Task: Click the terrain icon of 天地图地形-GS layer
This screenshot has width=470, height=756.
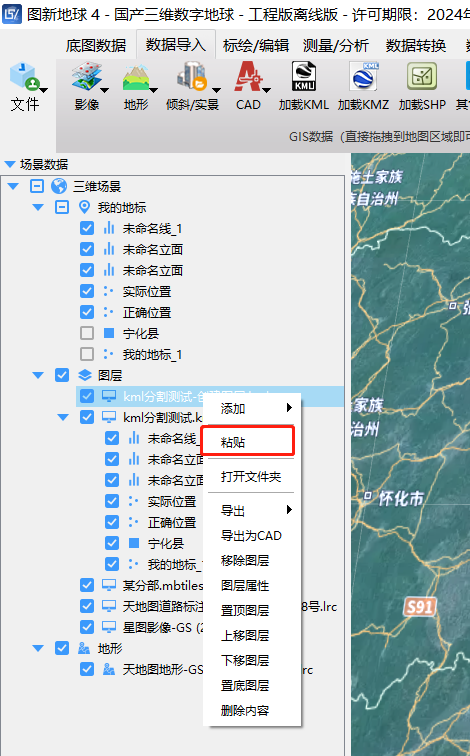Action: pos(109,669)
